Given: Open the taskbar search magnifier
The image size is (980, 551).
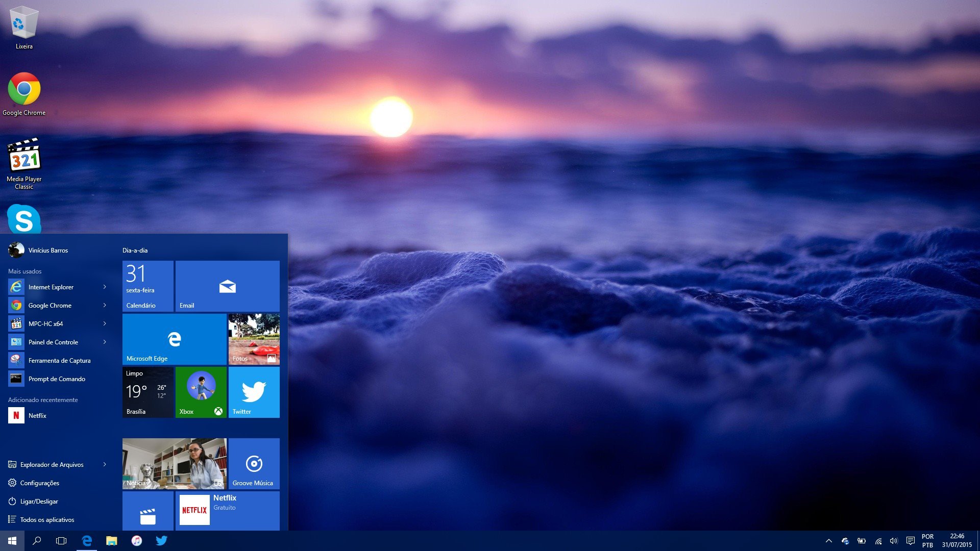Looking at the screenshot, I should click(37, 541).
